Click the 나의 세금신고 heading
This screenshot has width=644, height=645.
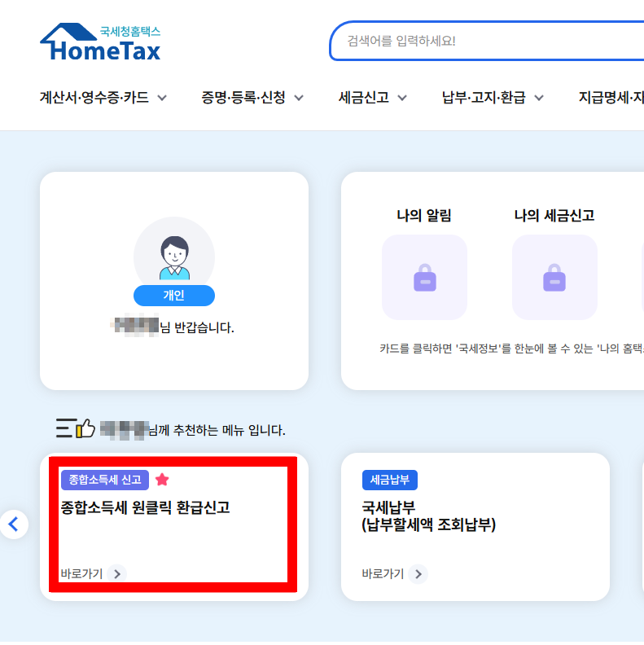tap(554, 215)
